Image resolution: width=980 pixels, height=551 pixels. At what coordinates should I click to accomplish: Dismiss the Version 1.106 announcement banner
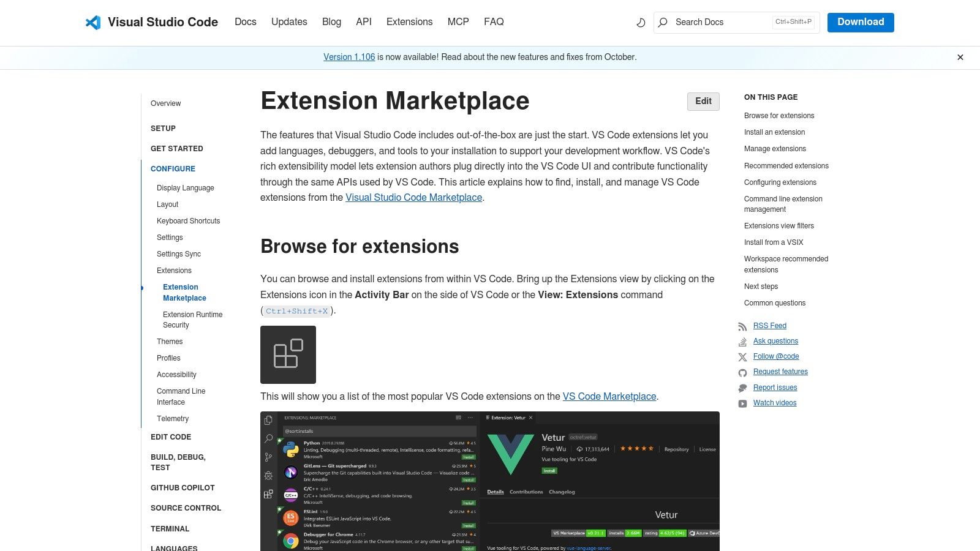click(x=960, y=57)
